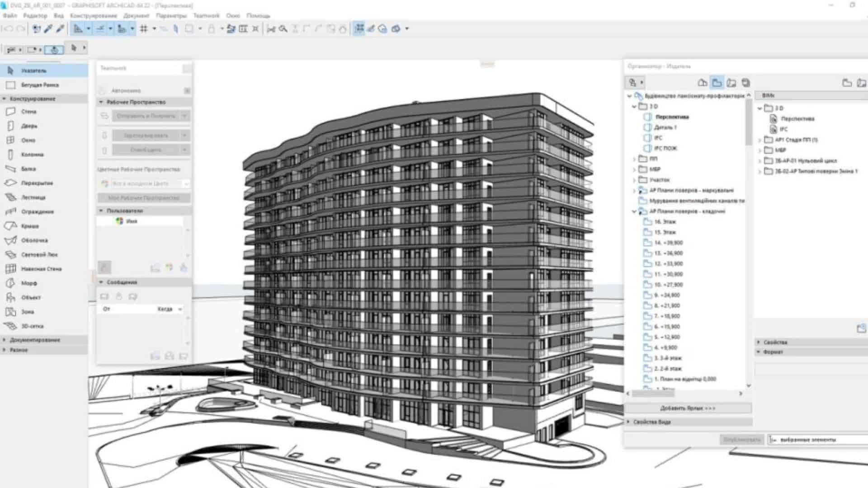Select the Стена (Wall) tool
This screenshot has width=868, height=488.
tap(28, 112)
